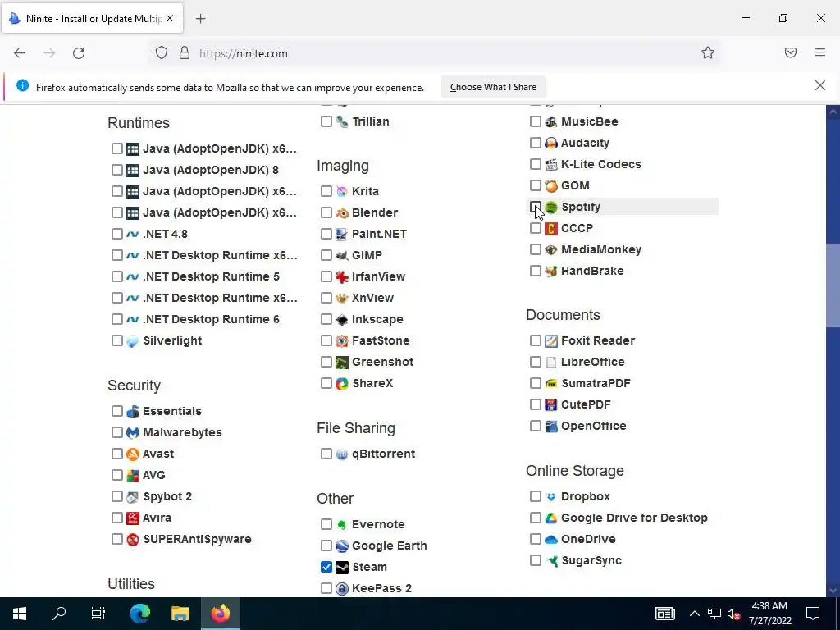Click the qBittorrent app icon

342,454
